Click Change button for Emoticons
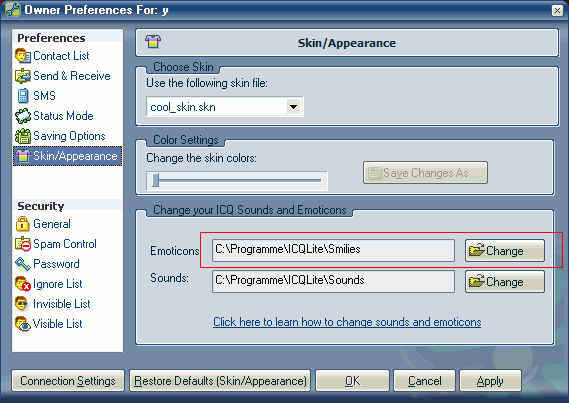 pos(505,250)
